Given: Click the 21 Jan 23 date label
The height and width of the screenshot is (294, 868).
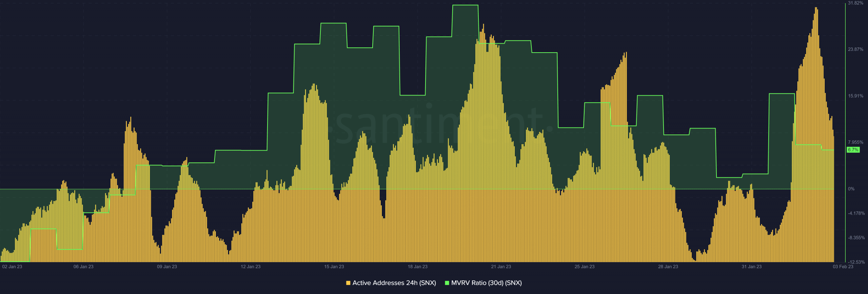Looking at the screenshot, I should pos(501,267).
